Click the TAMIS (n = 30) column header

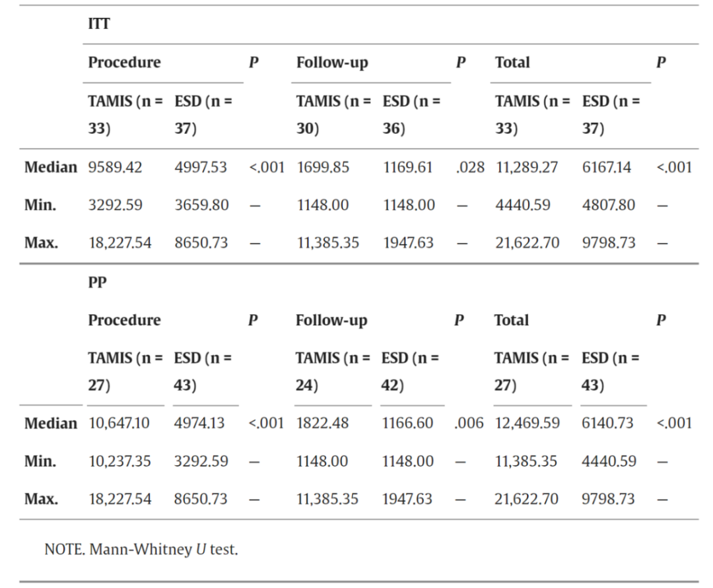333,115
